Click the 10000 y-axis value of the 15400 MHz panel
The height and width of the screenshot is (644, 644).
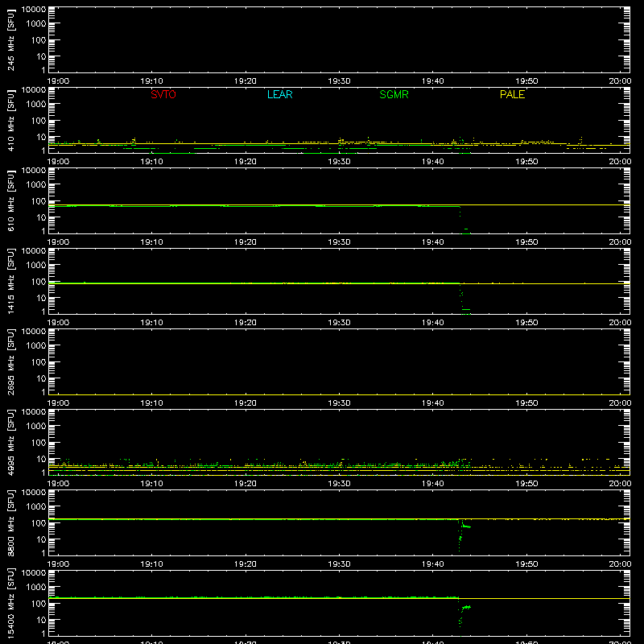point(34,573)
